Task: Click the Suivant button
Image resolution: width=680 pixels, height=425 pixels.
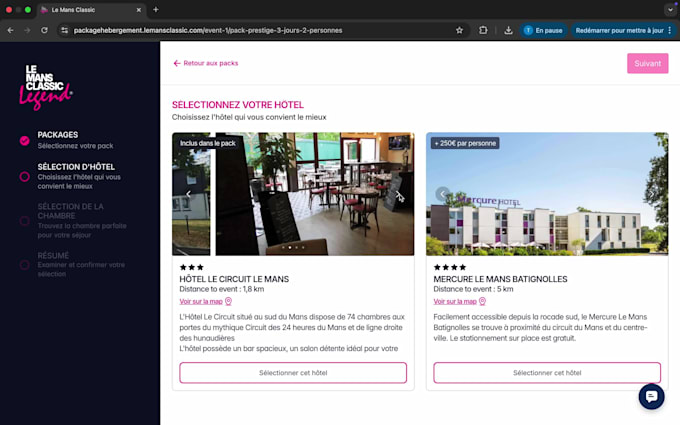Action: (647, 63)
